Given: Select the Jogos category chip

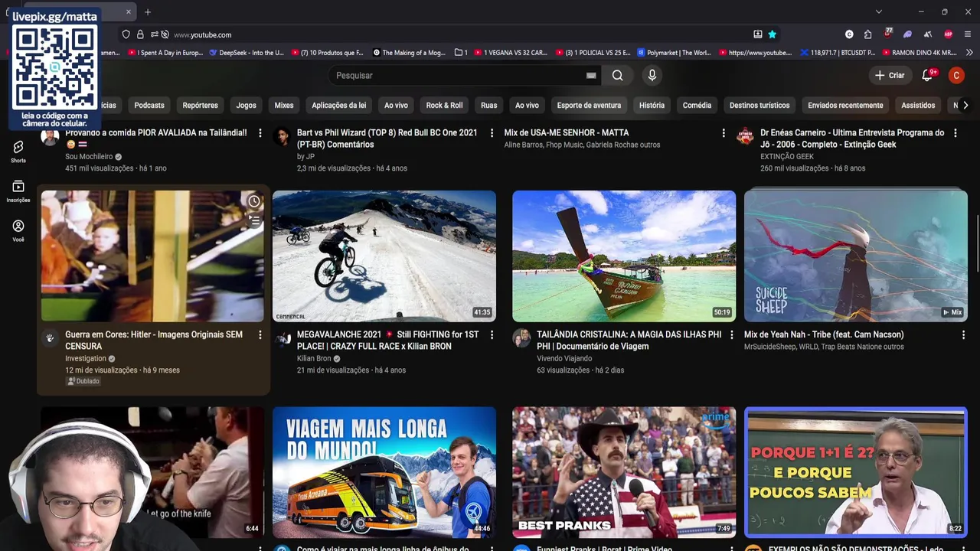Looking at the screenshot, I should pos(247,106).
